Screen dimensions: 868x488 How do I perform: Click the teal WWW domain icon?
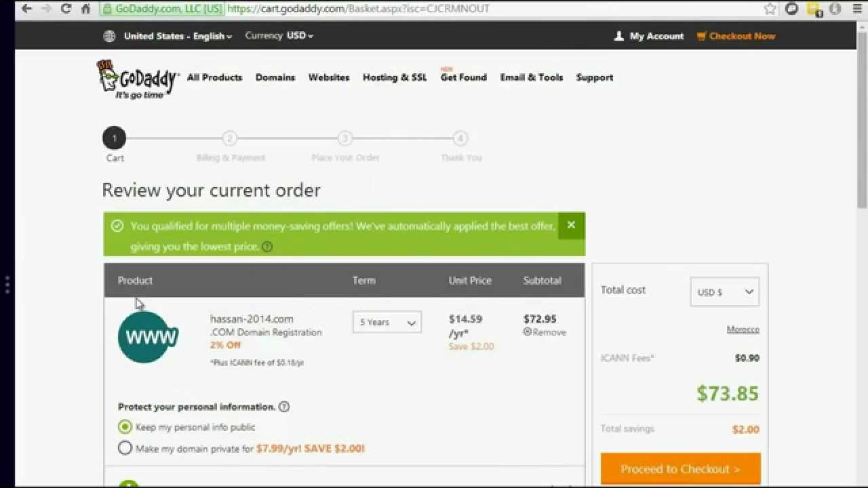[148, 337]
